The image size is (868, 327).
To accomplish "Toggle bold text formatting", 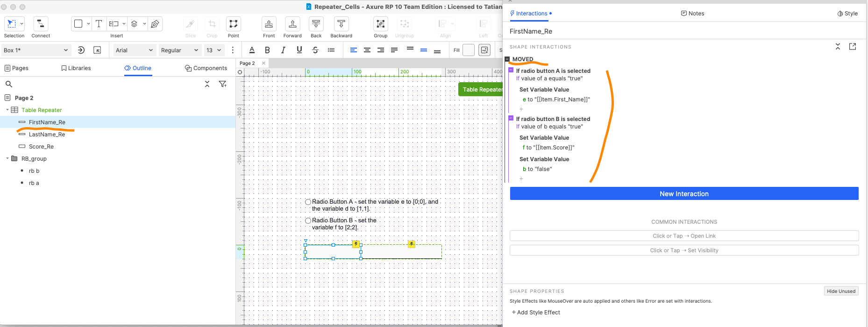I will pos(267,50).
